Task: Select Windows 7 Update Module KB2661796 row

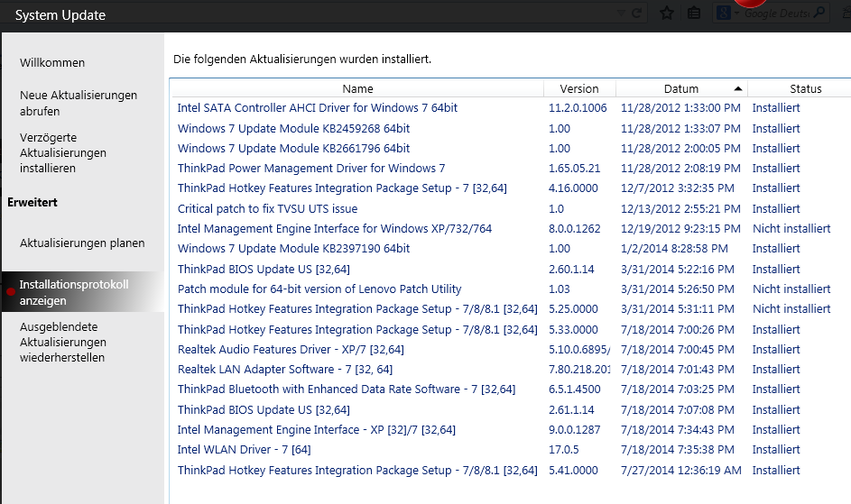Action: (x=512, y=148)
